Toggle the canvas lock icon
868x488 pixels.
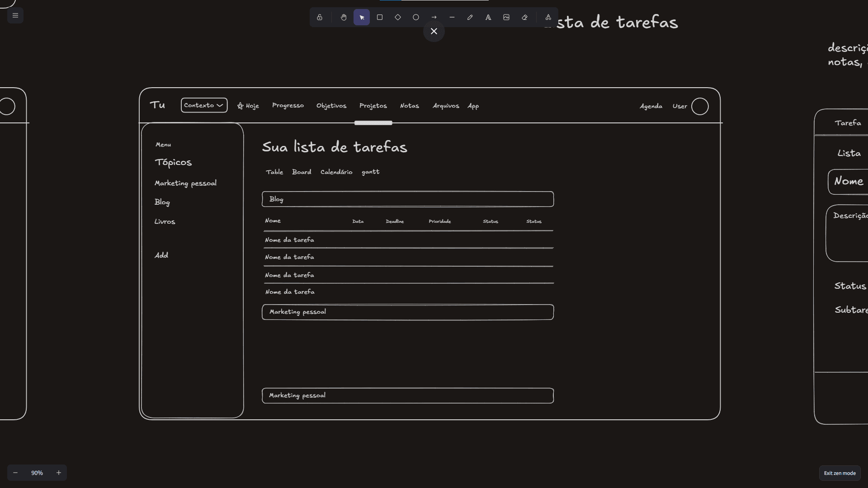(320, 17)
